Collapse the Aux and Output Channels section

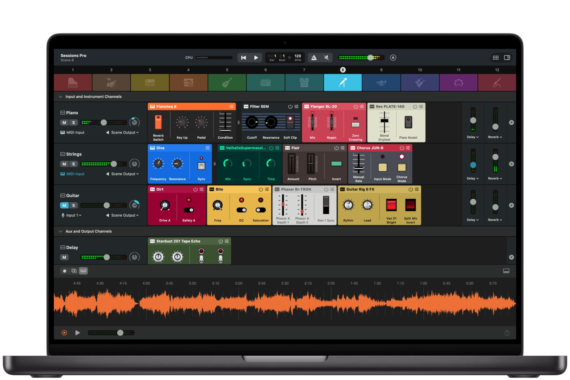pos(60,231)
